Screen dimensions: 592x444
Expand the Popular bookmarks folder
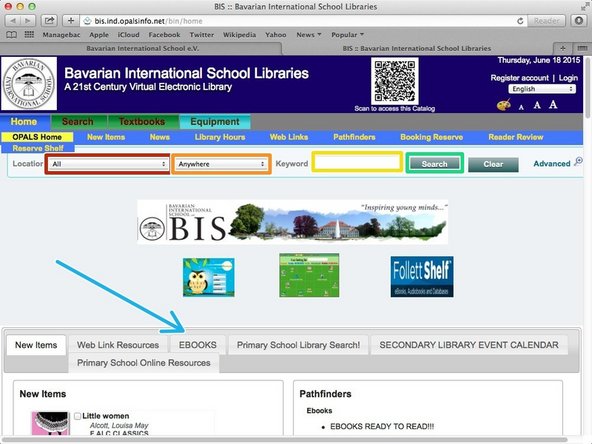click(347, 35)
